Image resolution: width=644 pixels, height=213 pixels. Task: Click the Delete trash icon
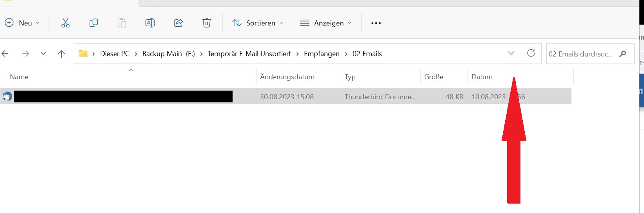(x=207, y=23)
